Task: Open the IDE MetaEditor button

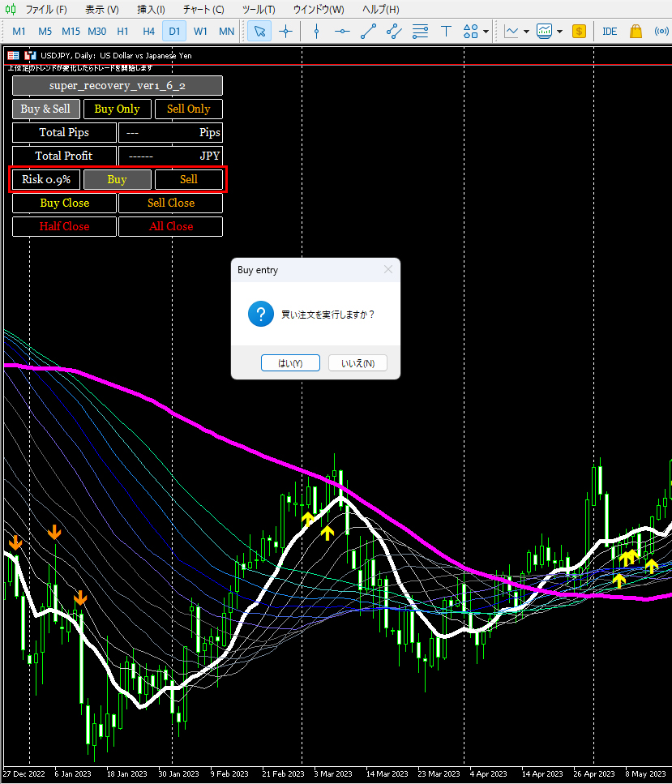Action: (610, 32)
